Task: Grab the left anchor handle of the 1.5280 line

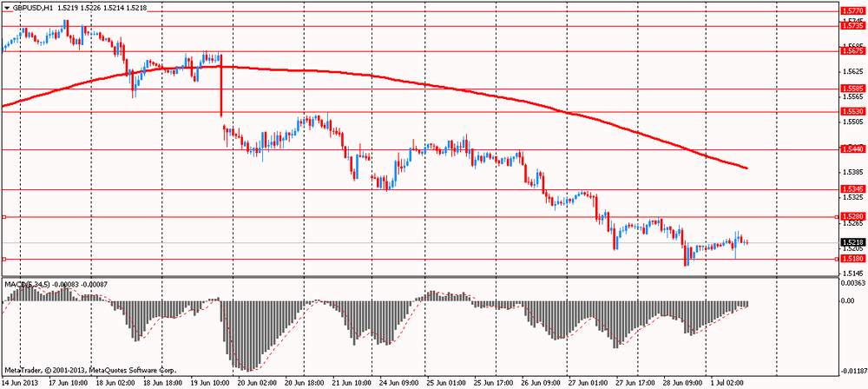Action: [x=3, y=217]
